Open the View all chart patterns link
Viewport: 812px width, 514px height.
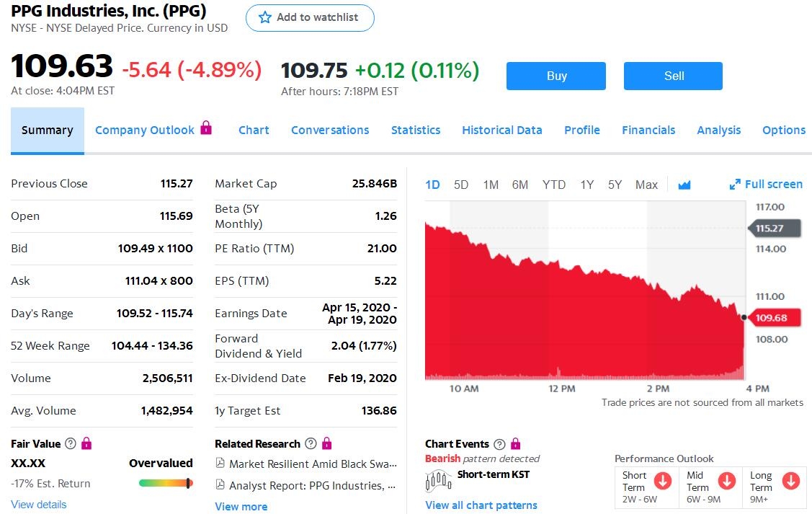(x=481, y=505)
